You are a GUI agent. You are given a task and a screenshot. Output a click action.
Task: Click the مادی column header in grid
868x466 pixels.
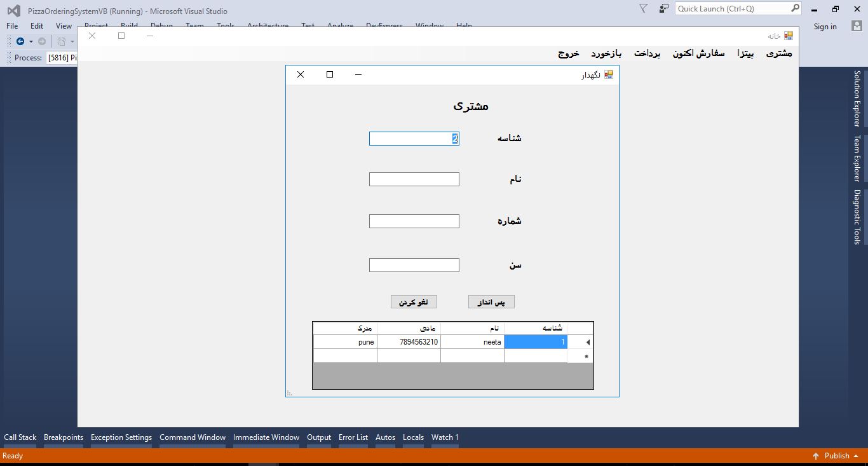pos(409,329)
